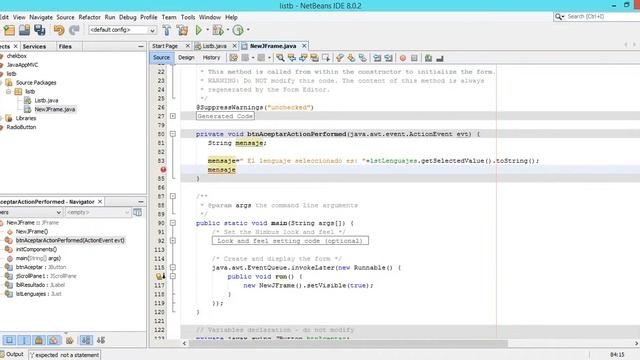Click the lightbulb hint on line 116
This screenshot has width=640, height=360.
click(160, 276)
